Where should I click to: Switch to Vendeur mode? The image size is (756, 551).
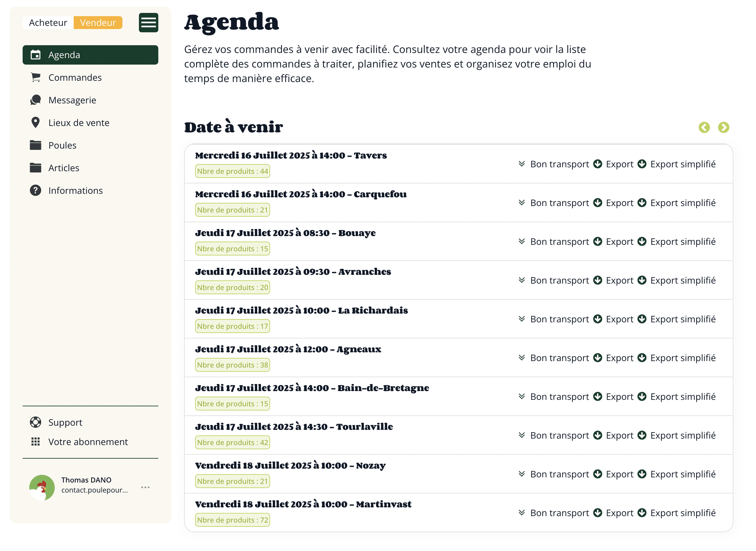tap(98, 23)
